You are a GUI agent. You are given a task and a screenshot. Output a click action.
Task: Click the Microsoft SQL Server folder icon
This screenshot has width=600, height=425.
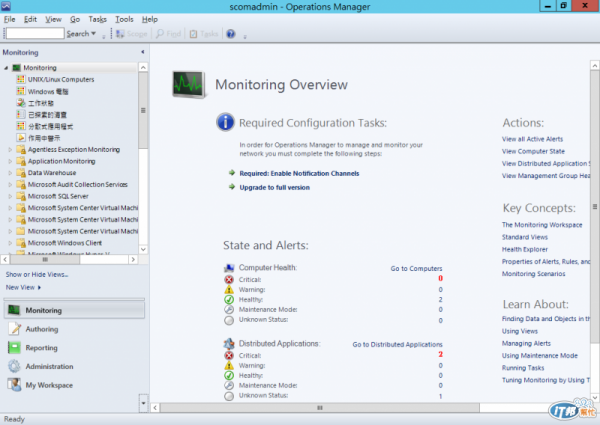point(21,196)
